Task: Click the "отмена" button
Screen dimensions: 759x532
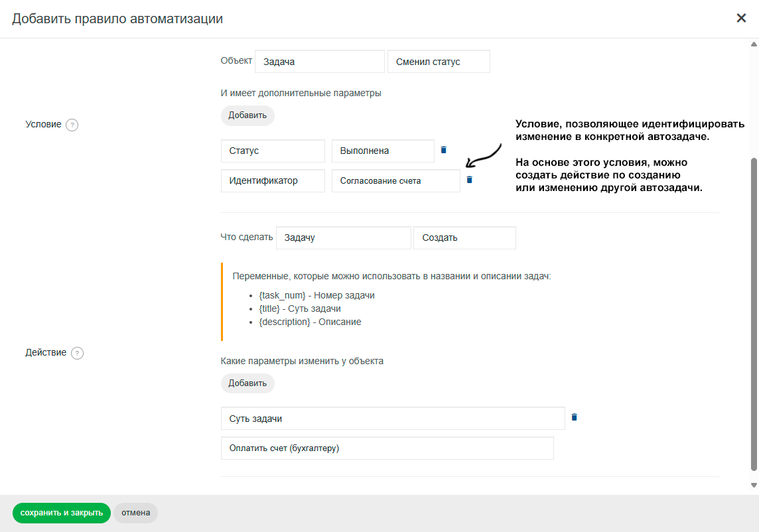Action: point(135,512)
